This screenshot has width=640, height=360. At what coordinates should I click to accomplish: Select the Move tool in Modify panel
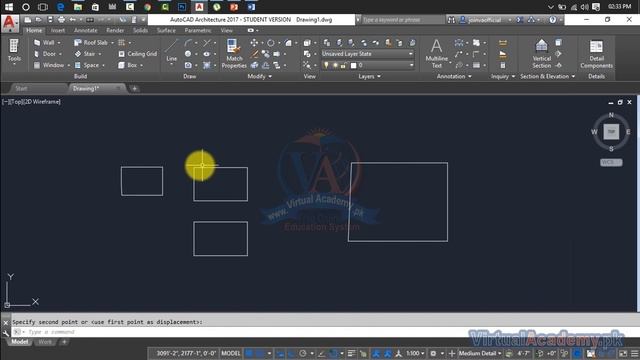click(x=254, y=42)
